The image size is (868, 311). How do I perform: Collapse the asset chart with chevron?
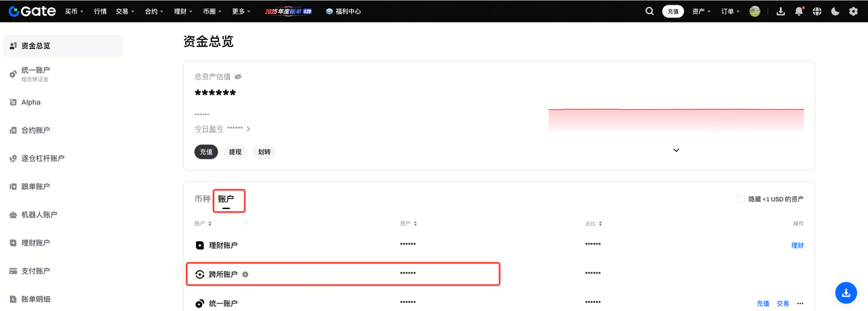(x=676, y=150)
